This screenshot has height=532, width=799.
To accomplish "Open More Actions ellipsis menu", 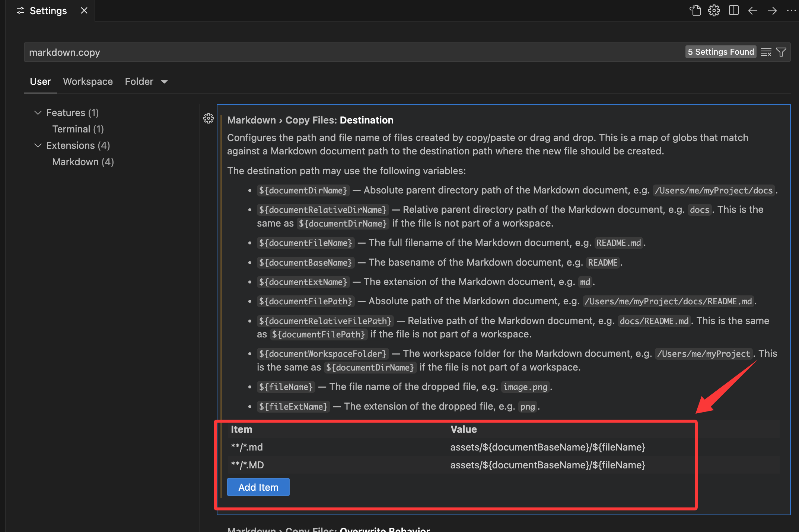I will 791,10.
